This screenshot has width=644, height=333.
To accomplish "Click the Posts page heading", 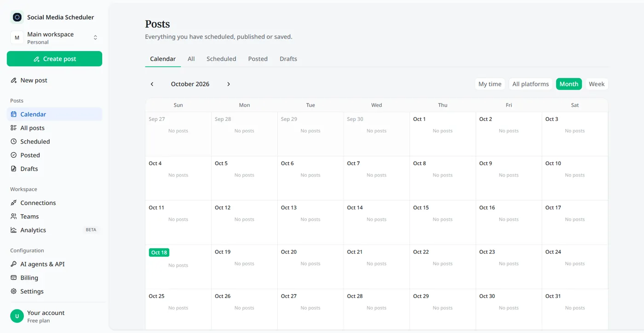I will pos(157,24).
